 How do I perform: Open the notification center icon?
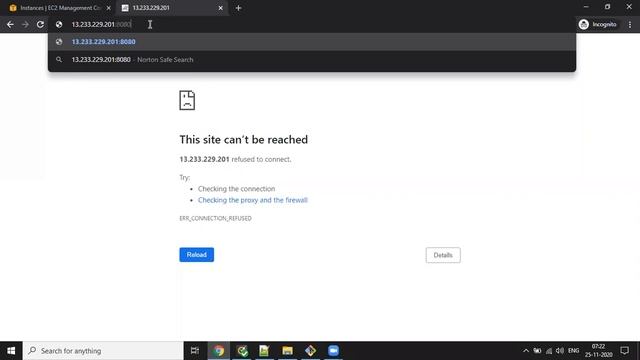[x=624, y=351]
